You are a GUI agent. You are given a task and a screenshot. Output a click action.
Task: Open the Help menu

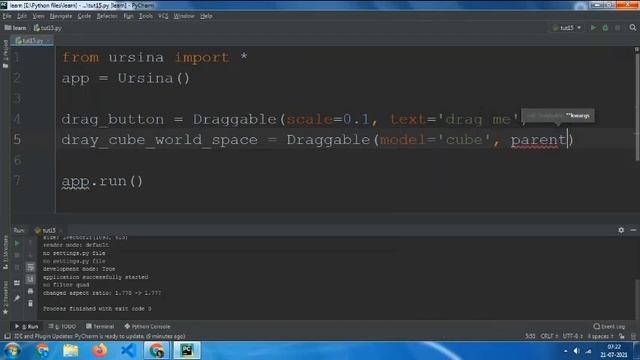pyautogui.click(x=206, y=16)
